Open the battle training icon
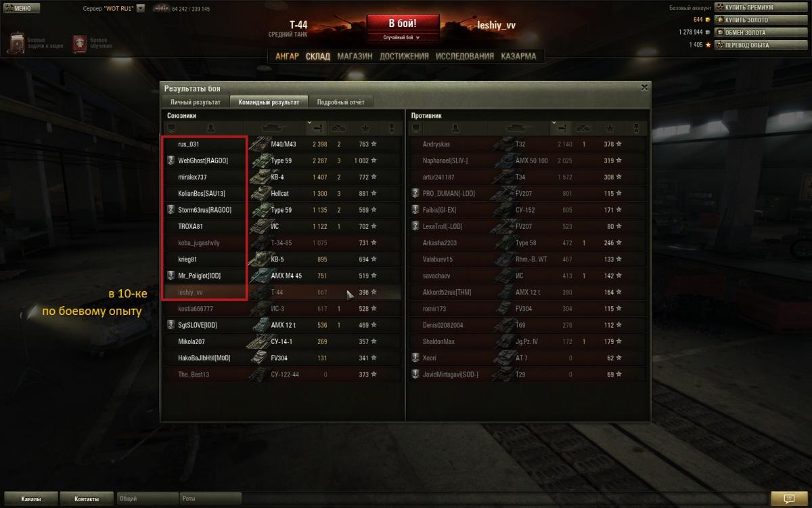This screenshot has width=812, height=508. pos(80,42)
